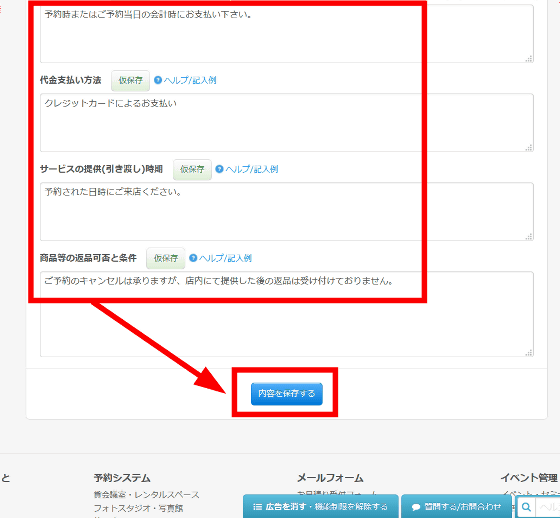Click resize handle of 予約された日時 text area
The height and width of the screenshot is (518, 560).
pyautogui.click(x=529, y=236)
